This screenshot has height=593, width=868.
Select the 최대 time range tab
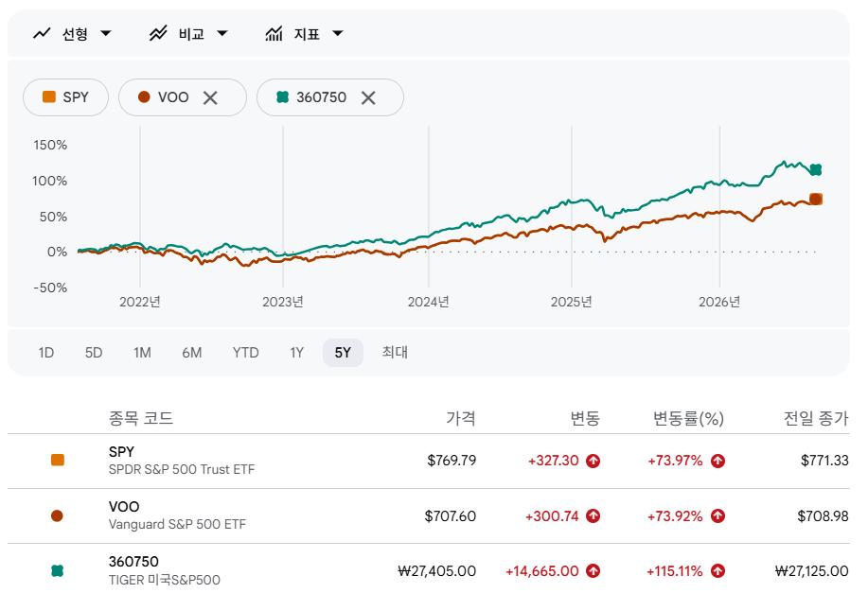pos(395,353)
